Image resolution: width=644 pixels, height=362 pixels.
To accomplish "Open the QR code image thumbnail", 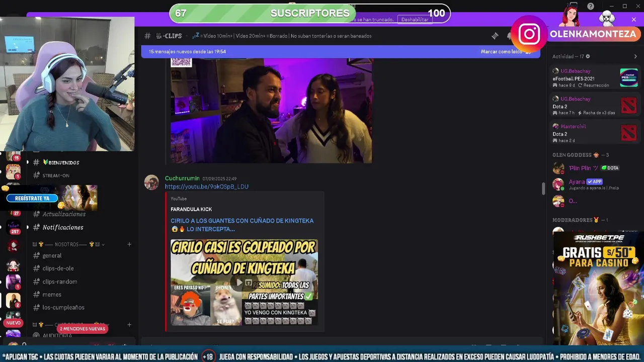I will [181, 62].
